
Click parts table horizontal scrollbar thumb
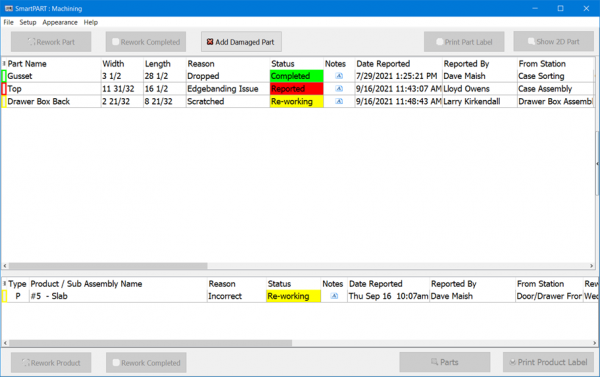(x=108, y=266)
